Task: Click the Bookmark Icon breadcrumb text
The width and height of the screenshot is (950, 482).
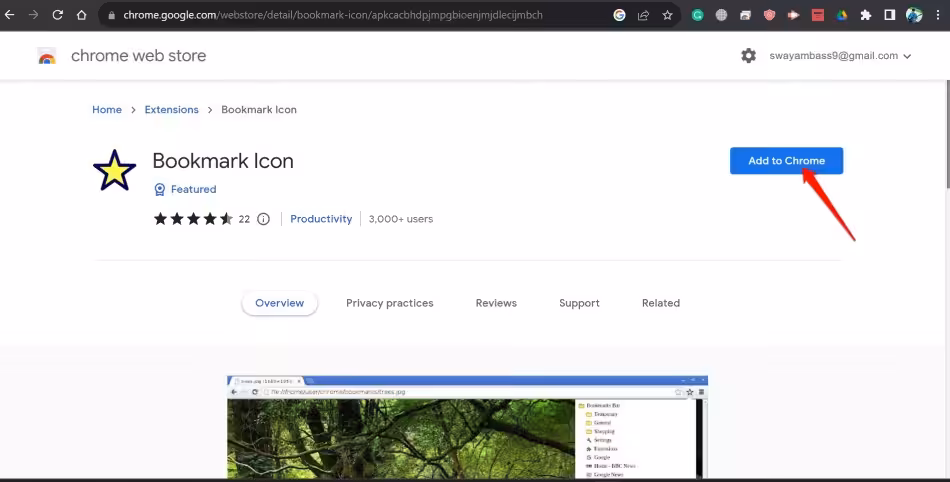Action: [x=259, y=110]
